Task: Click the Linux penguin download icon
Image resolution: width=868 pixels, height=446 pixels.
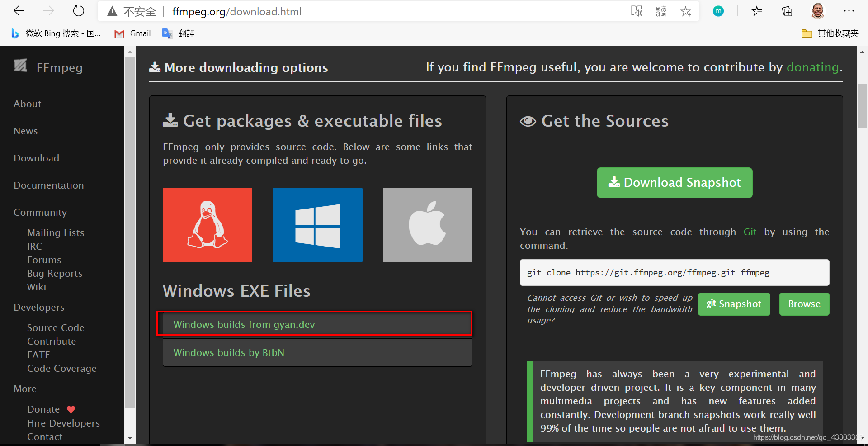Action: coord(208,225)
